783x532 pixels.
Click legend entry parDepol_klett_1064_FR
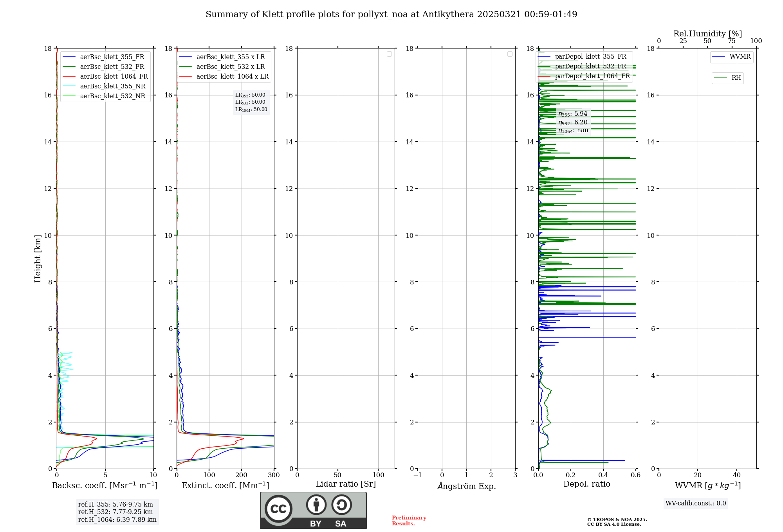pos(584,76)
